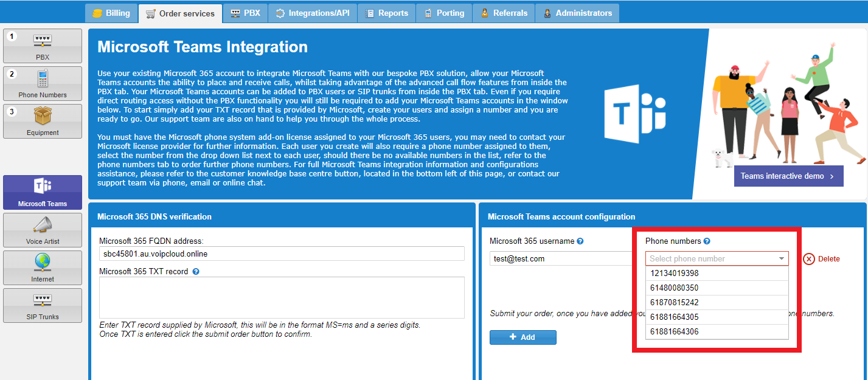
Task: Click the dropdown arrow on the phone number field
Action: point(782,259)
